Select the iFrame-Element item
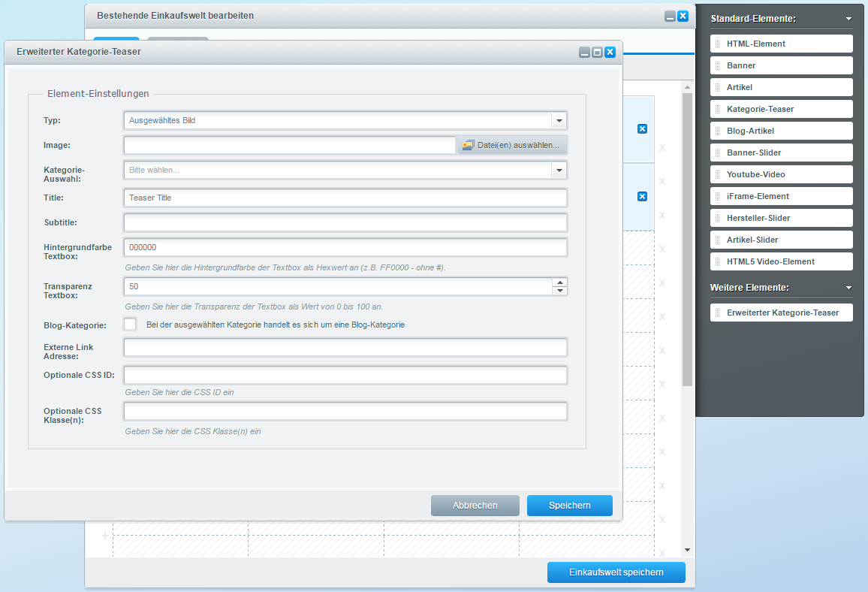 pyautogui.click(x=781, y=196)
